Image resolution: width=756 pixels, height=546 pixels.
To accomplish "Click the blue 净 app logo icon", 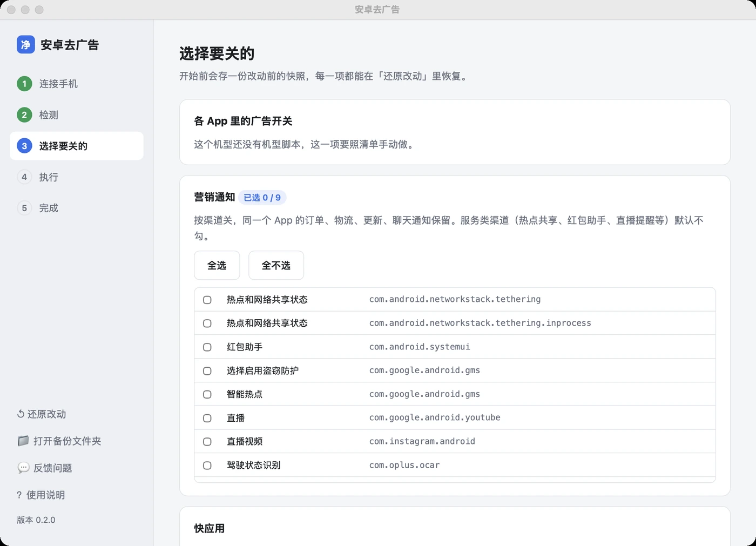I will pyautogui.click(x=26, y=45).
